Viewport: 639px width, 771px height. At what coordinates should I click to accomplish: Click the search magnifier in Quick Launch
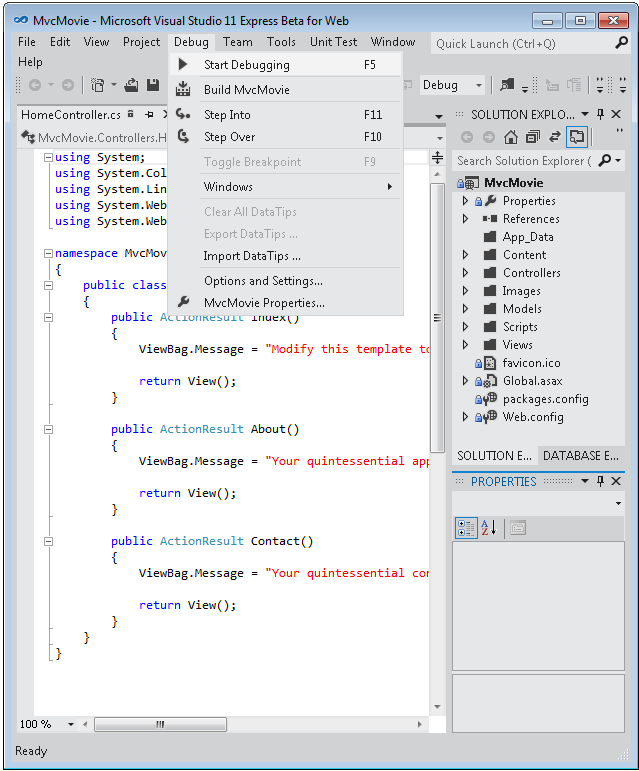click(621, 43)
